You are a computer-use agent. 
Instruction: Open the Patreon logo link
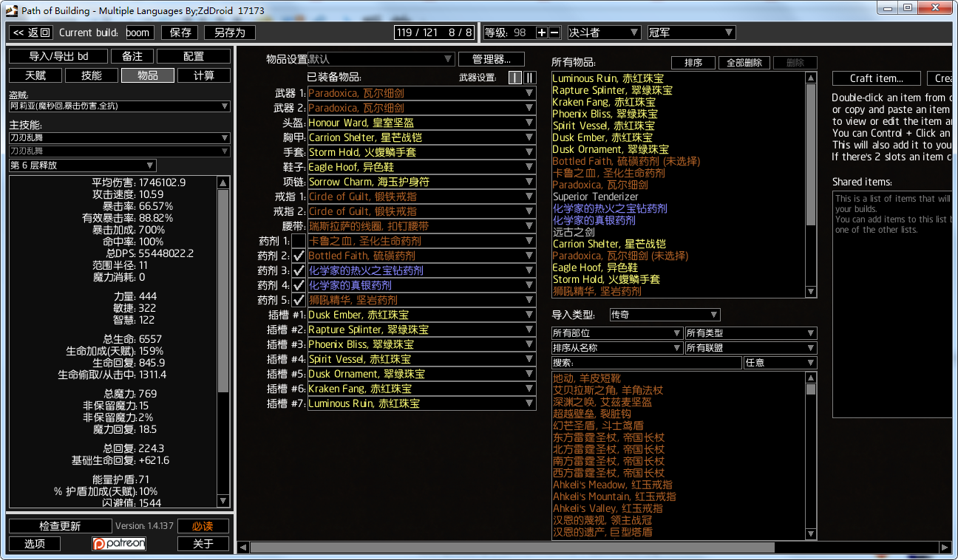[x=119, y=544]
